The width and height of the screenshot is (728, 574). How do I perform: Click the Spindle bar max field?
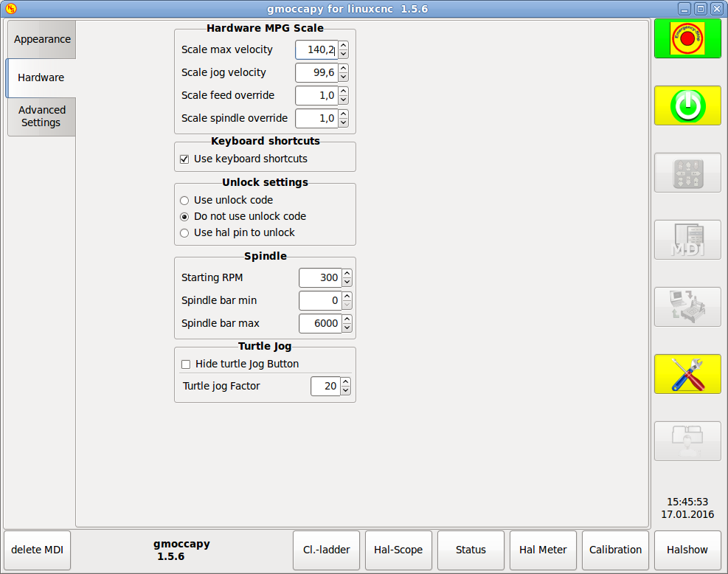coord(320,323)
